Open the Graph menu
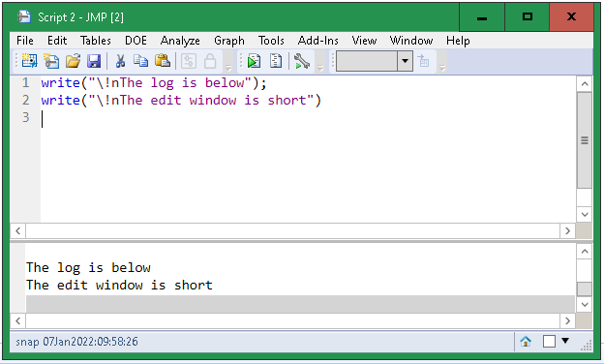Viewport: 604px width, 364px height. 229,41
